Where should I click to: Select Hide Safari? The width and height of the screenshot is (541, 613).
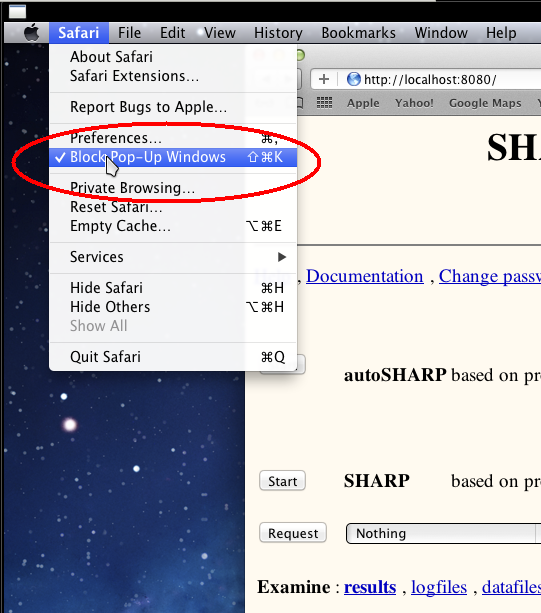(x=173, y=288)
